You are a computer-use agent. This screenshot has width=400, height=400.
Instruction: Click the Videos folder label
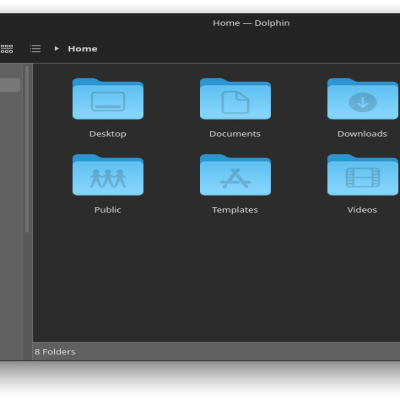[x=362, y=210]
